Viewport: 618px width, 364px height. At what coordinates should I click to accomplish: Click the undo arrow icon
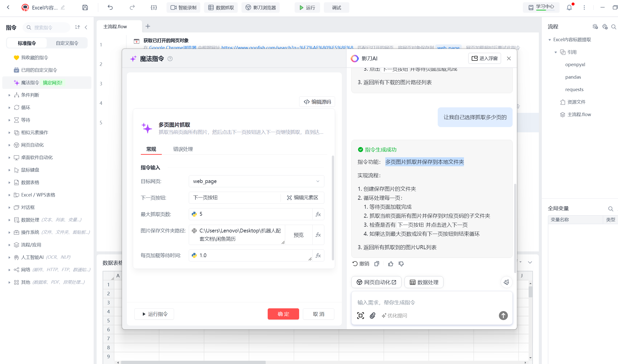click(x=110, y=7)
